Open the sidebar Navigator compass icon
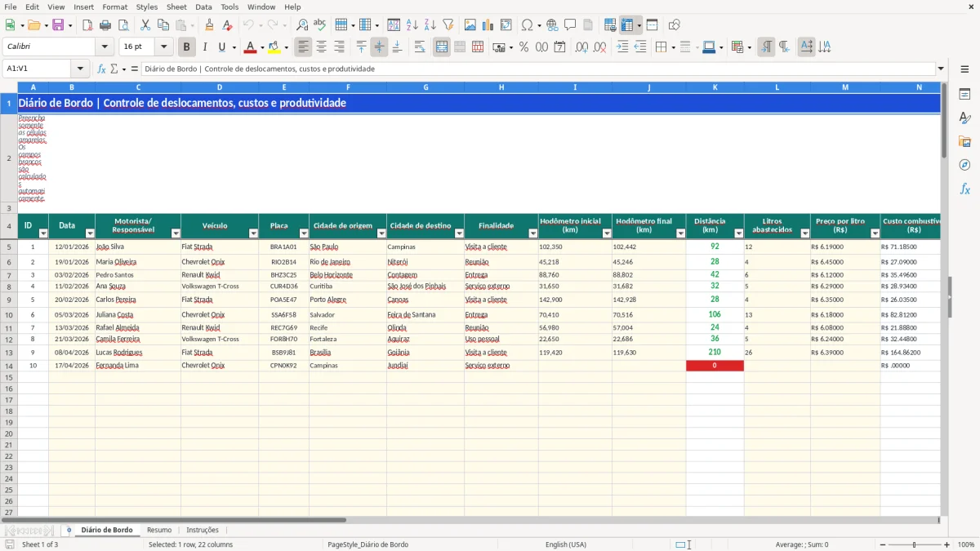Viewport: 980px width, 551px height. [964, 165]
